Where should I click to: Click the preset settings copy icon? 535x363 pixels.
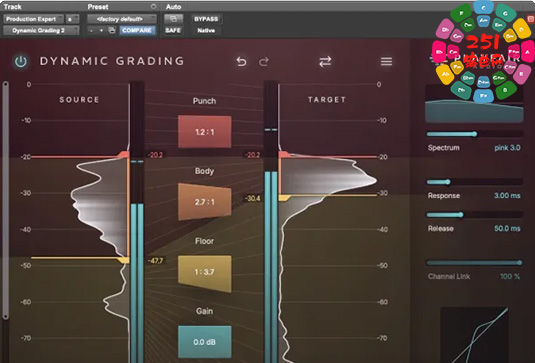coord(112,30)
